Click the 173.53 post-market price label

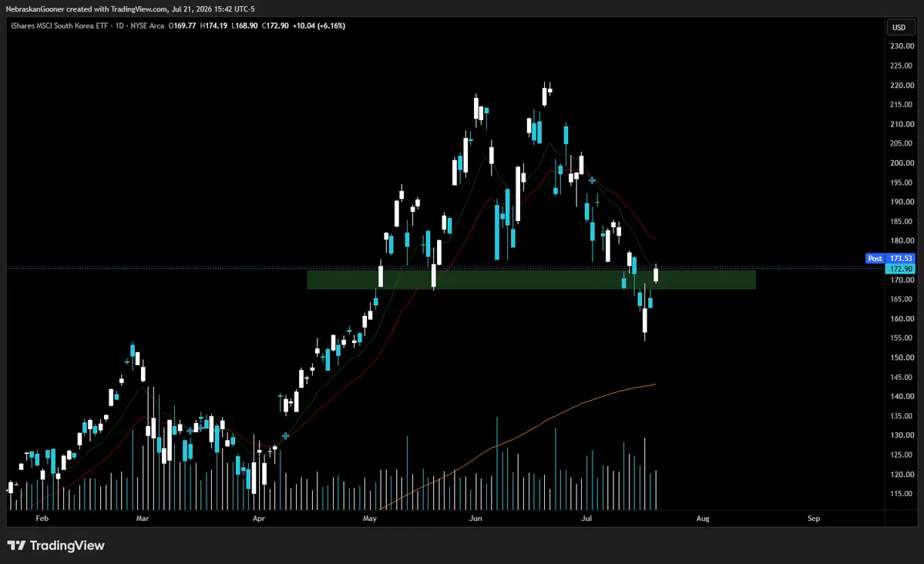tap(901, 258)
